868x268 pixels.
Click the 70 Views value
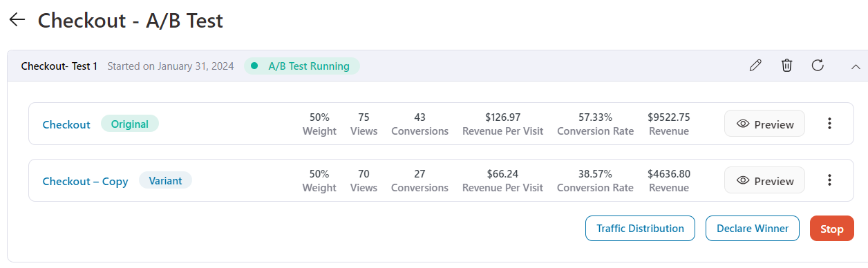pos(364,173)
